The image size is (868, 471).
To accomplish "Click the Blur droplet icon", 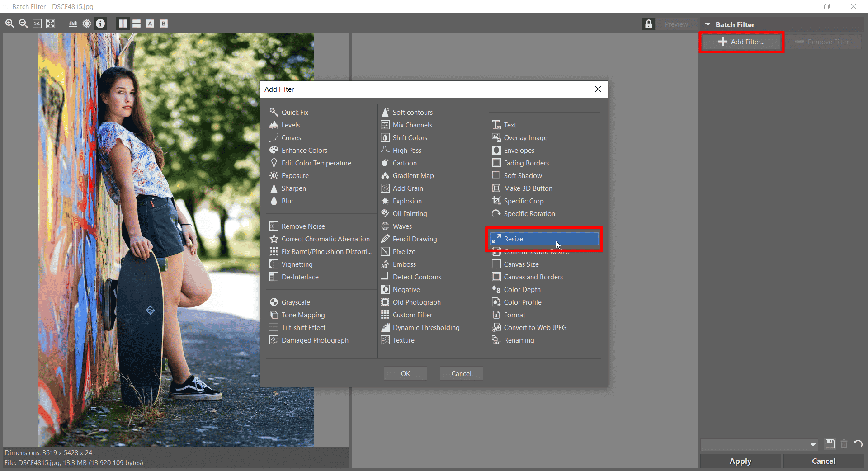I will (274, 201).
